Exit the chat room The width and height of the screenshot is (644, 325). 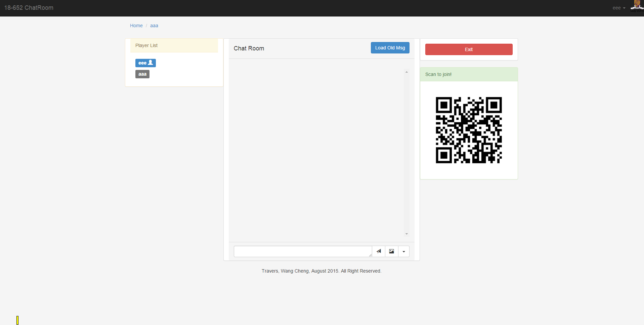click(x=469, y=49)
